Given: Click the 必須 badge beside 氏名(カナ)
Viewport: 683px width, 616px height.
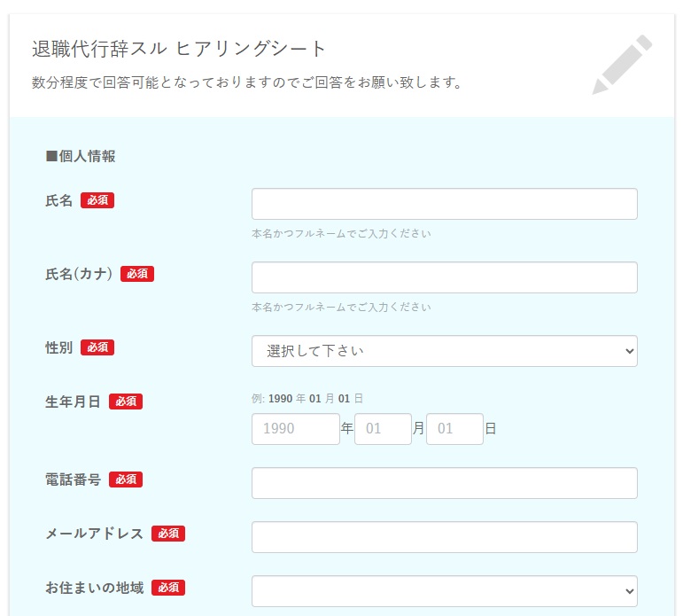Looking at the screenshot, I should 137,274.
